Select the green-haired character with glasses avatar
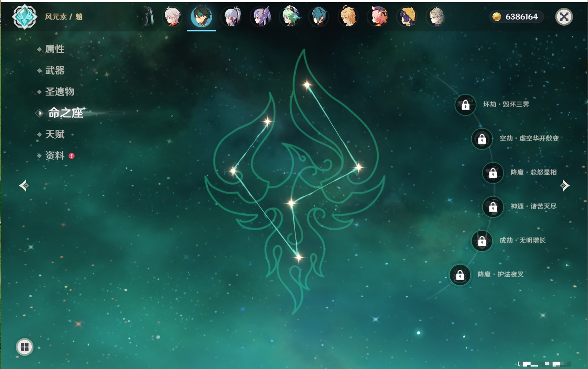This screenshot has width=588, height=369. [290, 17]
